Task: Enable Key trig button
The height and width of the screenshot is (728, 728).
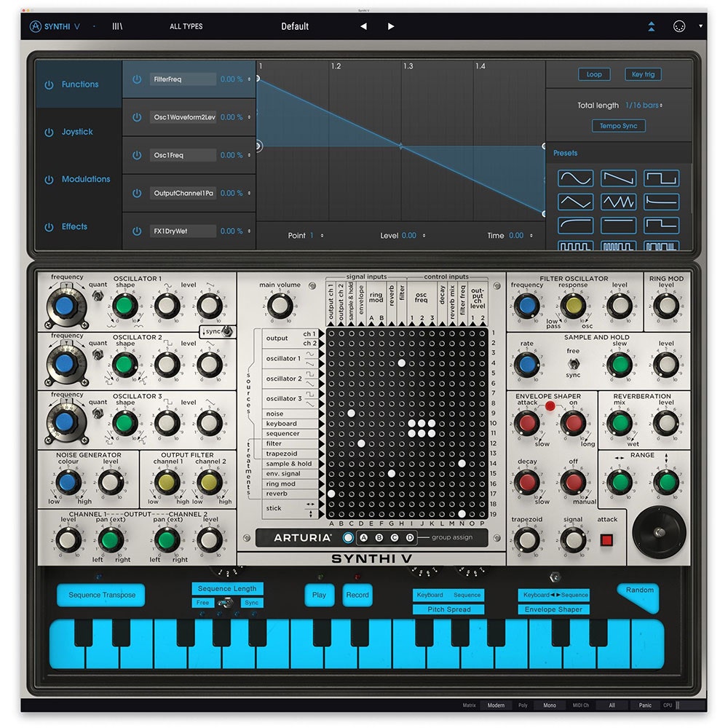Action: [x=643, y=74]
